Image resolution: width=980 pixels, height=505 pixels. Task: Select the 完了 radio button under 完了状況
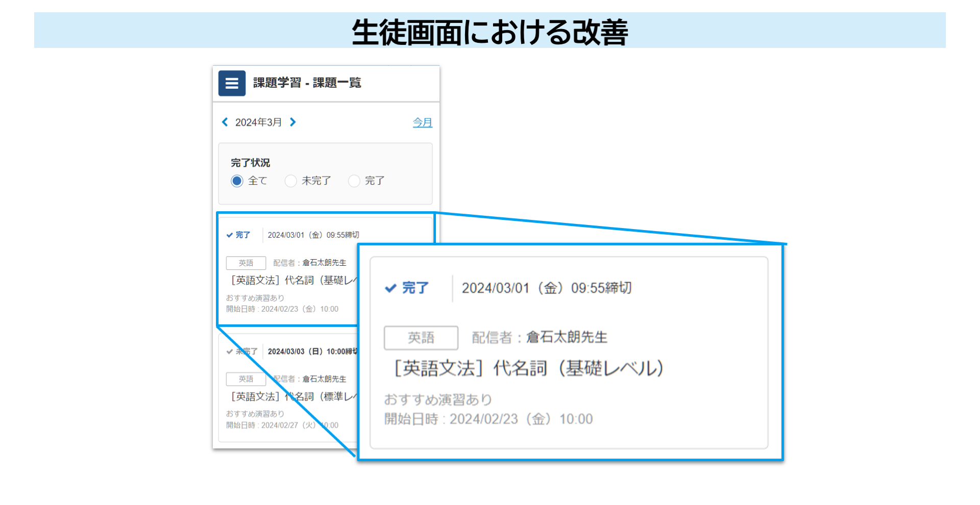click(354, 181)
